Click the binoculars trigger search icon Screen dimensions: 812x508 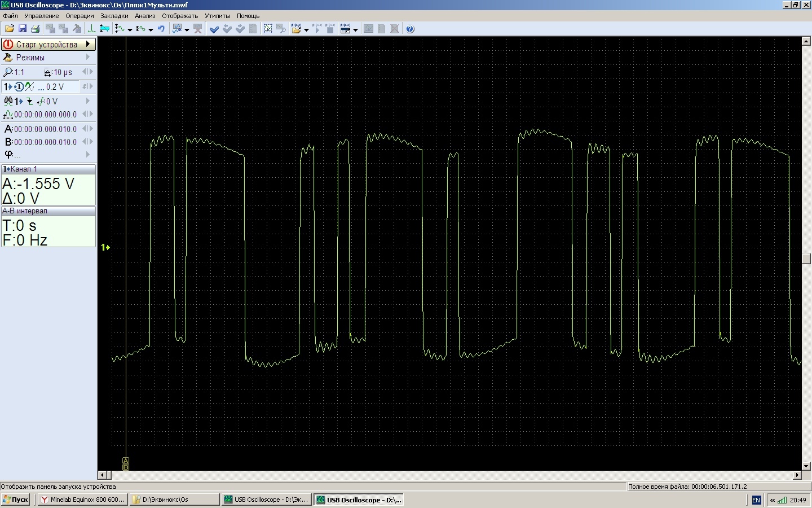click(x=8, y=102)
